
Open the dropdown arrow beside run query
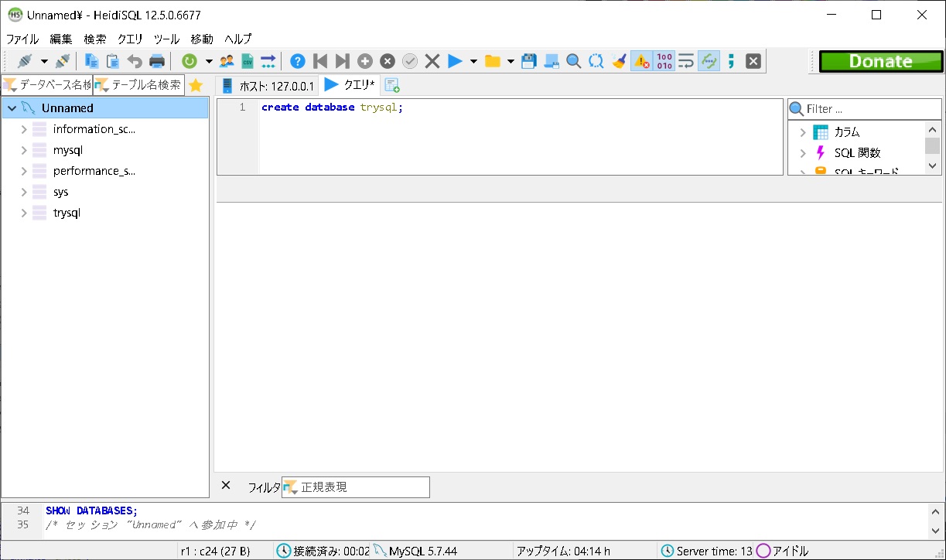[x=473, y=61]
